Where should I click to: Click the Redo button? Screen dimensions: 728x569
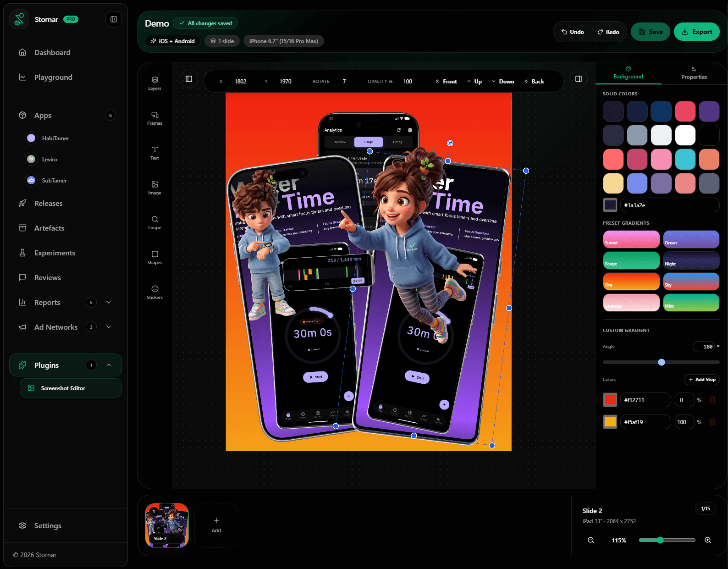pyautogui.click(x=608, y=32)
